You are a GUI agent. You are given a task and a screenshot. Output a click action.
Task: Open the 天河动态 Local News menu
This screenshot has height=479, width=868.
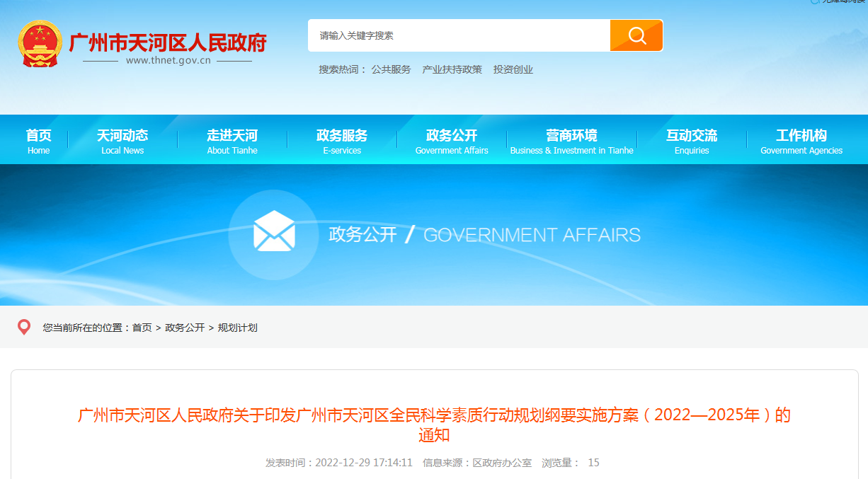pos(122,140)
